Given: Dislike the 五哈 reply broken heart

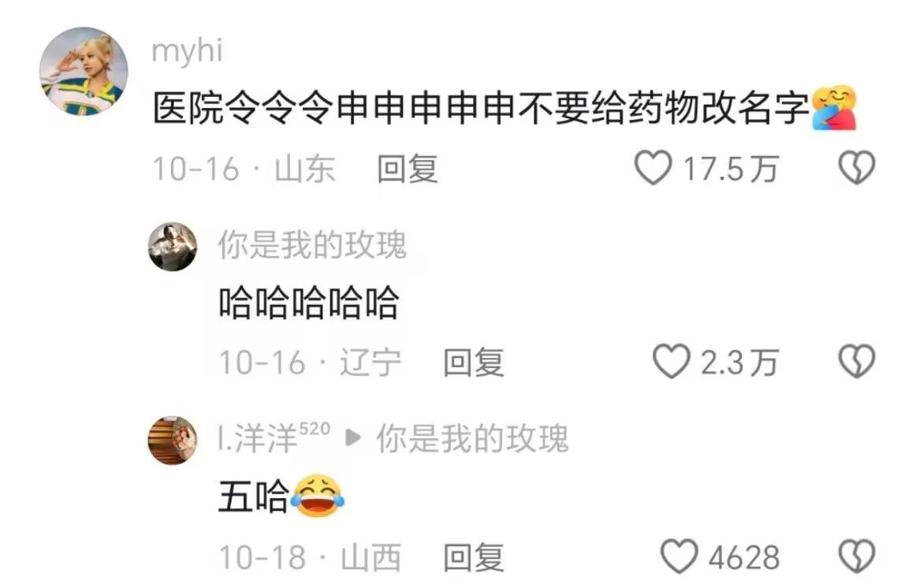Looking at the screenshot, I should coord(857,556).
